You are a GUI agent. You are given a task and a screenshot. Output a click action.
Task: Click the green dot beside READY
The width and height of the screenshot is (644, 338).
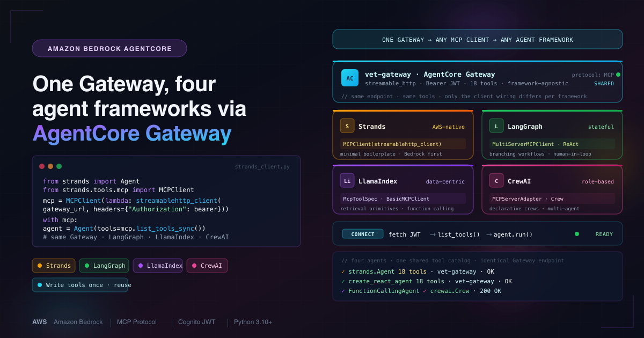pyautogui.click(x=577, y=234)
